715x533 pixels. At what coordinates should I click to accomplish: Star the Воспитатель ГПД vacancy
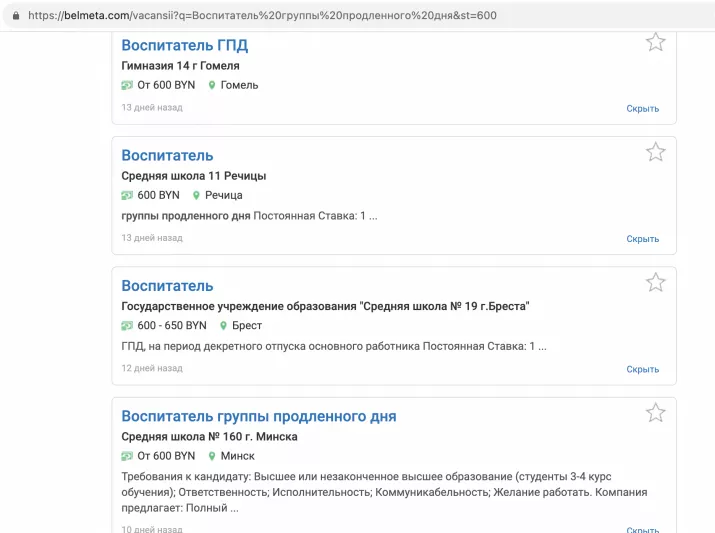(655, 42)
